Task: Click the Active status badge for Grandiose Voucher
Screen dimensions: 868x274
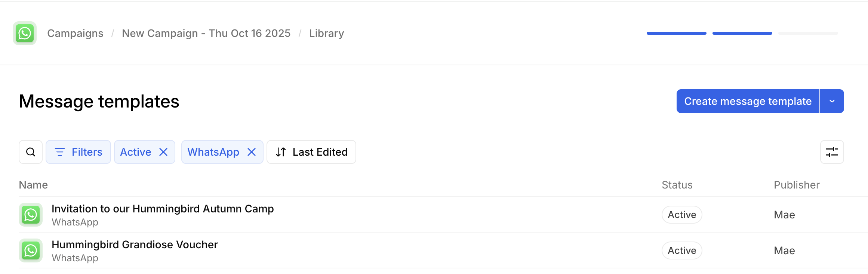Action: (682, 250)
